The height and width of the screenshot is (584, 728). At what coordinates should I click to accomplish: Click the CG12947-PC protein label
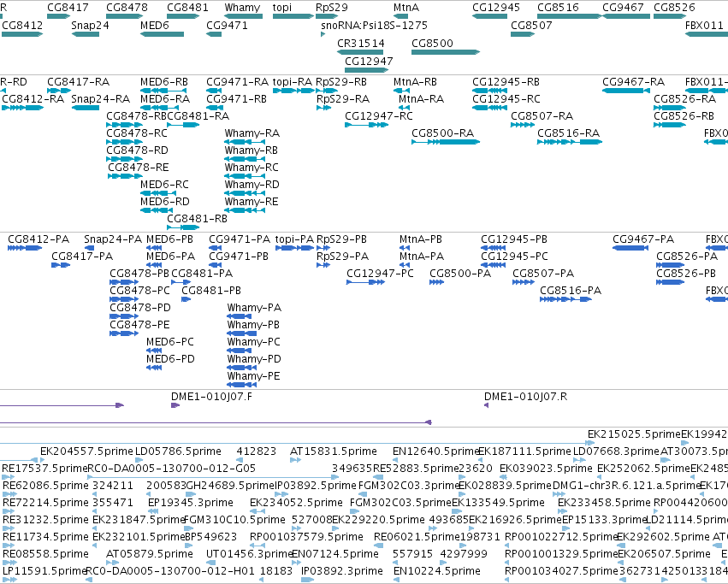point(380,274)
